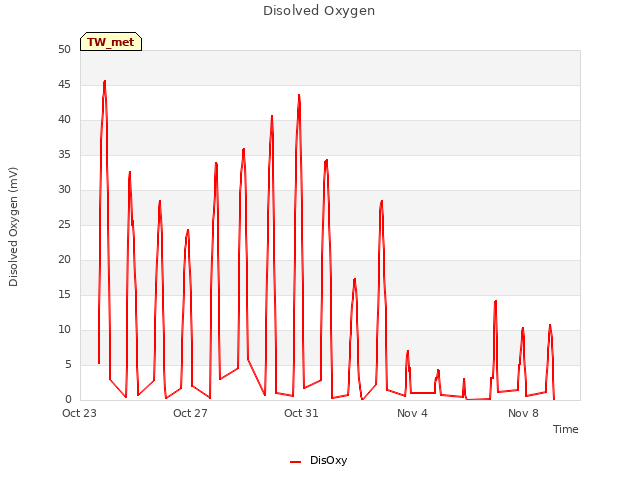Click the 40 y-axis tick label
Viewport: 640px width, 480px height.
(x=64, y=120)
